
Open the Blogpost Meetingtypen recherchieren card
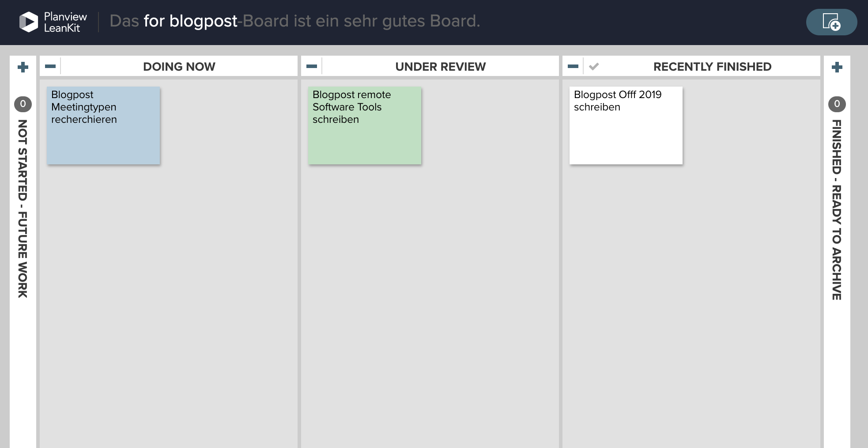103,125
